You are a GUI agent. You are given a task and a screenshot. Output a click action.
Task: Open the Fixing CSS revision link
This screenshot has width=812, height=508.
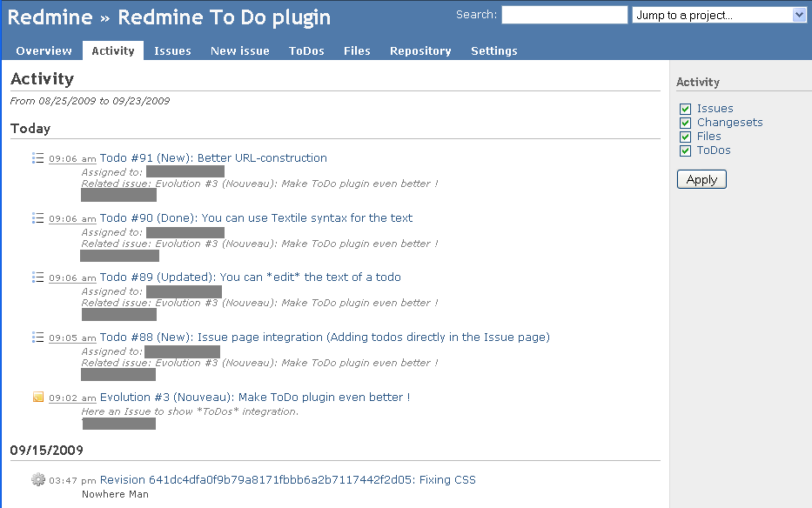287,479
